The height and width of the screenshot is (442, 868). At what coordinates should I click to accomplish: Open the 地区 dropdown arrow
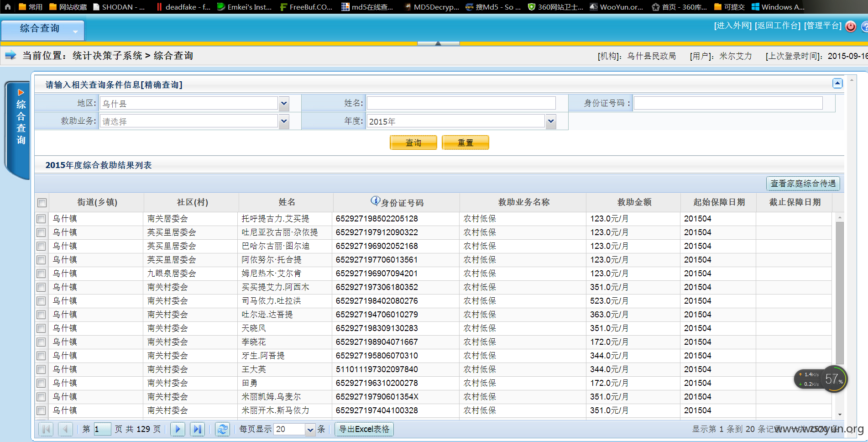pyautogui.click(x=284, y=104)
